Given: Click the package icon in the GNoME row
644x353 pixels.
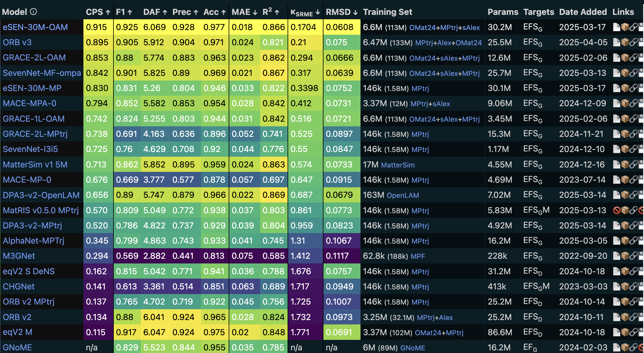Looking at the screenshot, I should [x=625, y=347].
